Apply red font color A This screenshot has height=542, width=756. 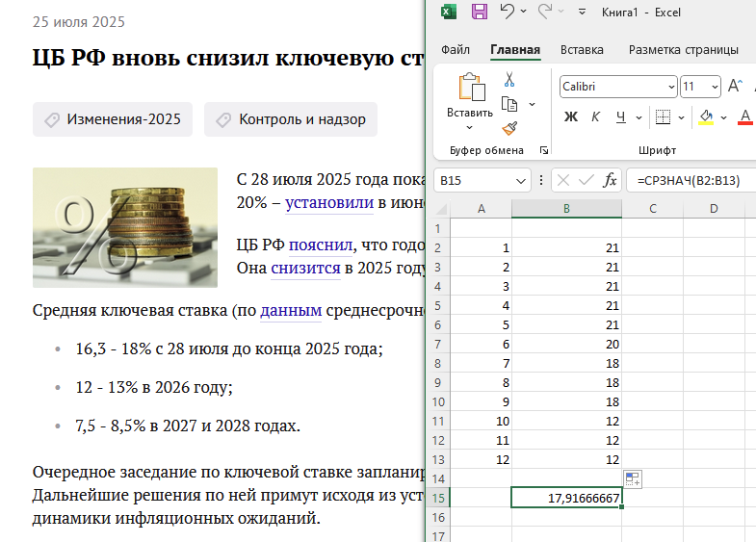[745, 117]
